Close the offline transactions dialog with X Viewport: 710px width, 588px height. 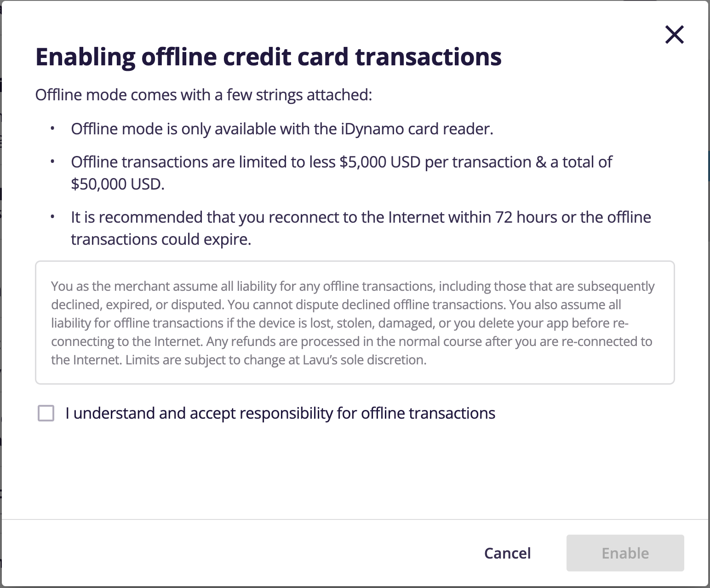674,35
